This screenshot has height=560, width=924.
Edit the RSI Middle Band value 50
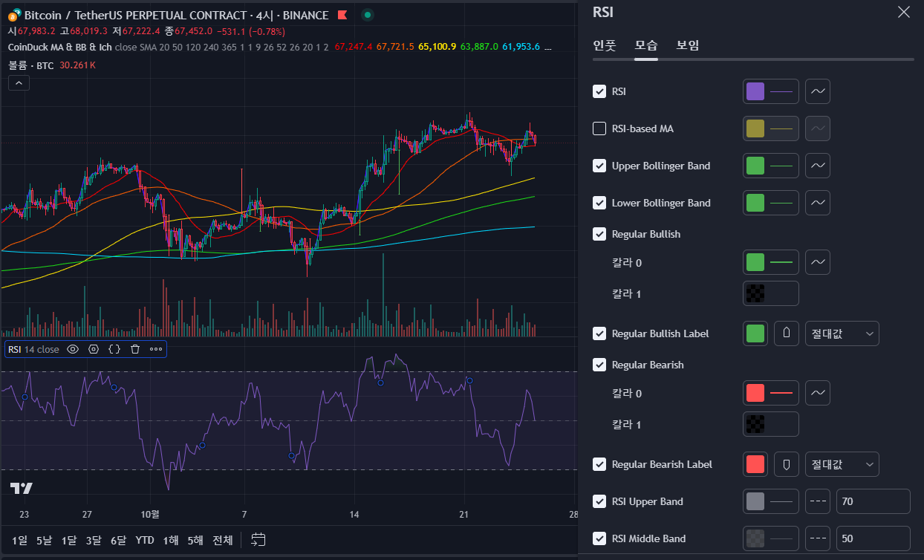tap(873, 538)
